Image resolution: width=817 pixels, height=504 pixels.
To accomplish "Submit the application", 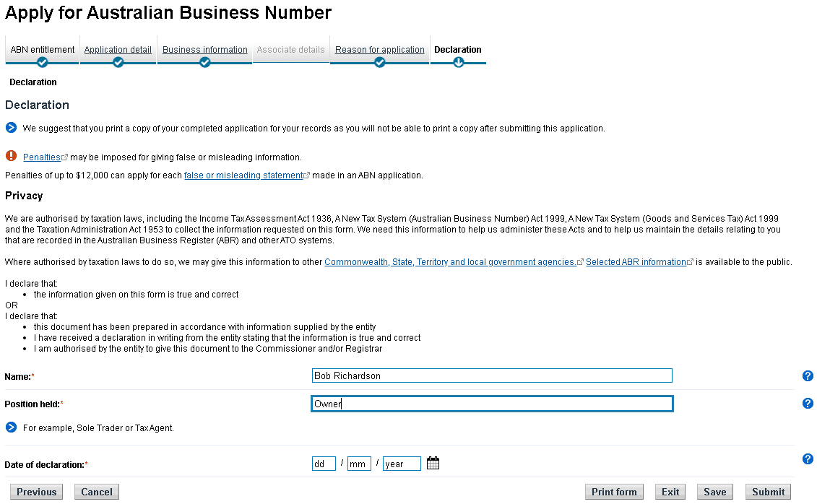I will pyautogui.click(x=768, y=492).
